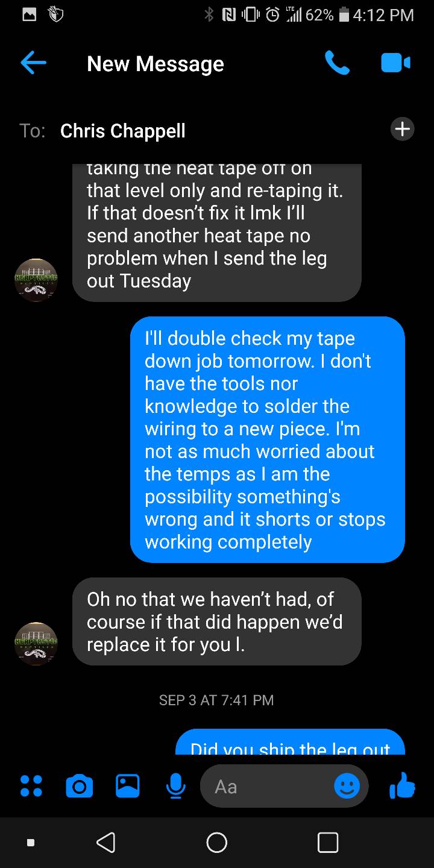Start a video call with camera icon

click(x=395, y=63)
